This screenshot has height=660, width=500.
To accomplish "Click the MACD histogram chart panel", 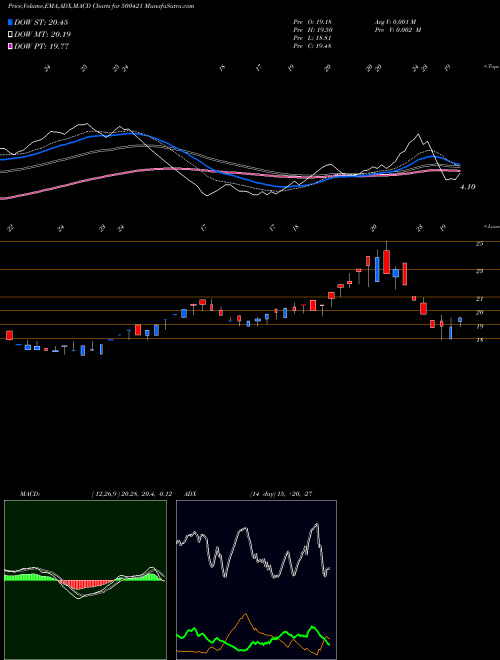I will pos(85,580).
